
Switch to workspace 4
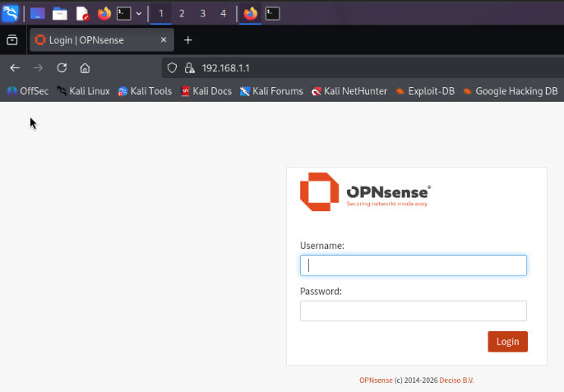224,14
